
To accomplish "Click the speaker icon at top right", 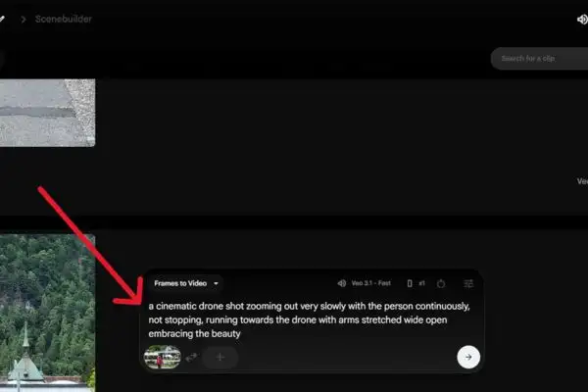I will point(582,20).
